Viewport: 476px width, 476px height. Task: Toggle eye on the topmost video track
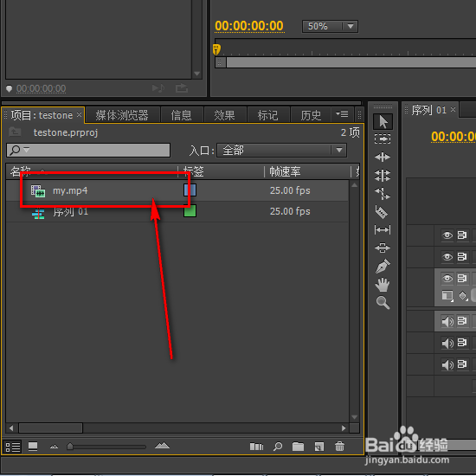pos(447,235)
